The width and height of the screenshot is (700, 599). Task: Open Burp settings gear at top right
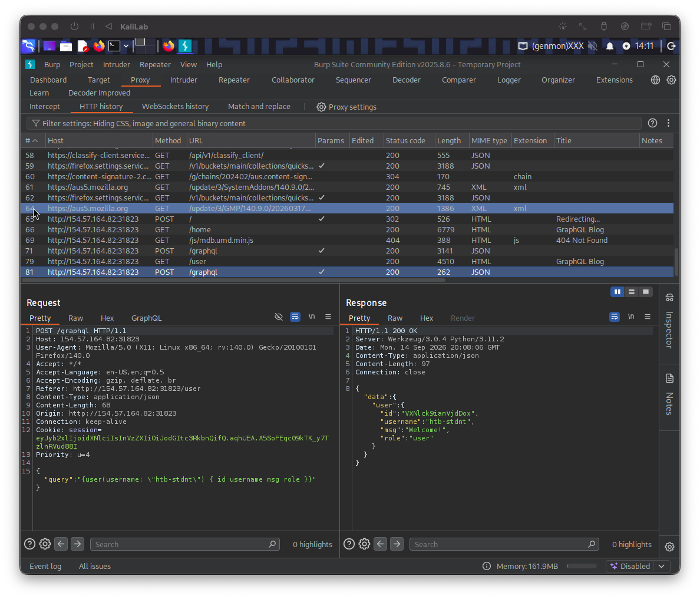pyautogui.click(x=672, y=80)
